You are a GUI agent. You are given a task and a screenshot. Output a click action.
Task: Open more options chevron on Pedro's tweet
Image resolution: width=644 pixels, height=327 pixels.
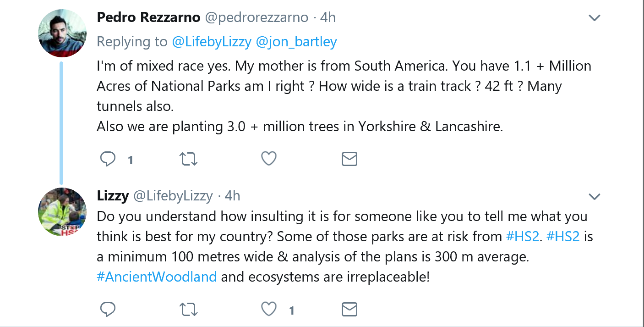(594, 18)
